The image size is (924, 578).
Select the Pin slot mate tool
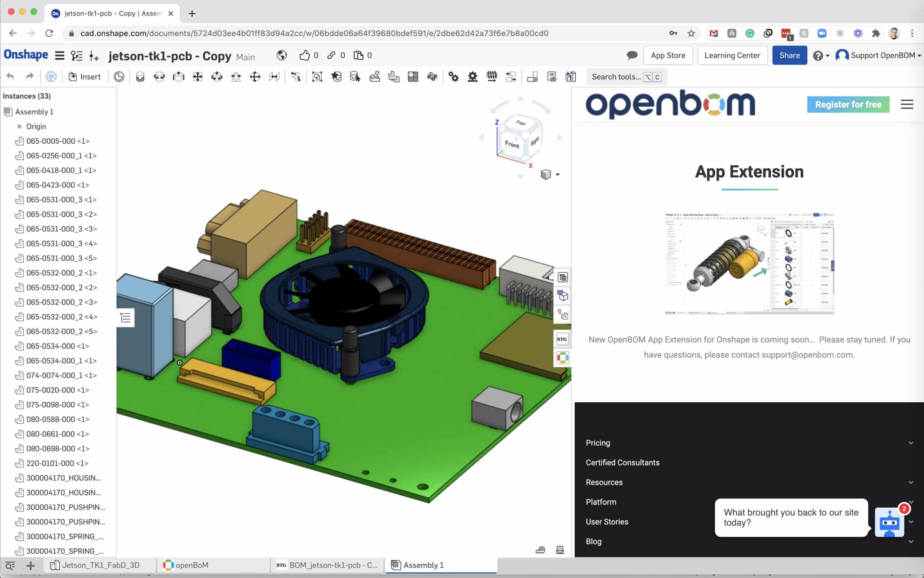(236, 77)
